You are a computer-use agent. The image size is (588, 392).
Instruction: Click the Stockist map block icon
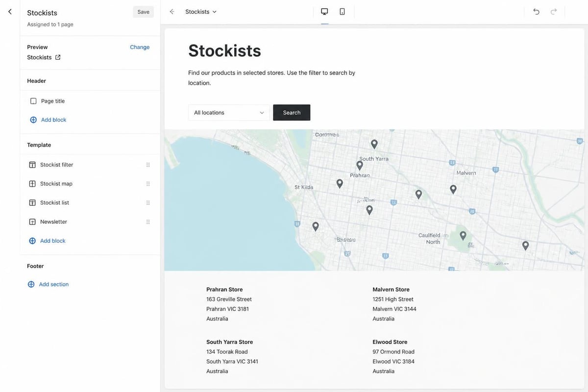pos(32,184)
